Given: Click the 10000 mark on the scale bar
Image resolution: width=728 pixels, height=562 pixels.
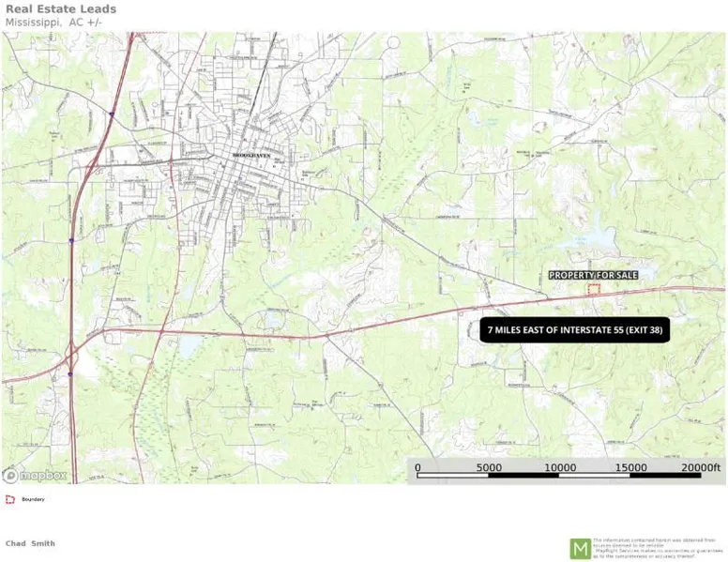Looking at the screenshot, I should pos(560,467).
